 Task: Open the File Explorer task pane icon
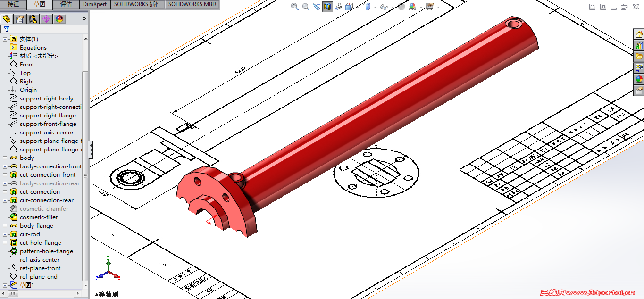point(639,57)
